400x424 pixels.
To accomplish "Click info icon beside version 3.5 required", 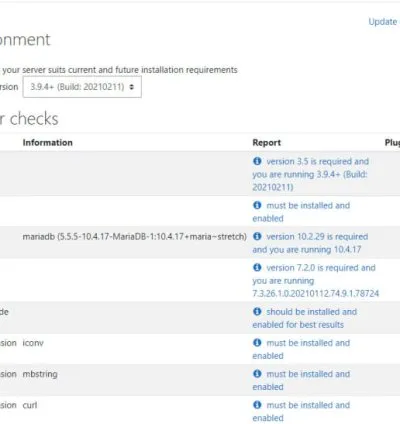I will 257,161.
